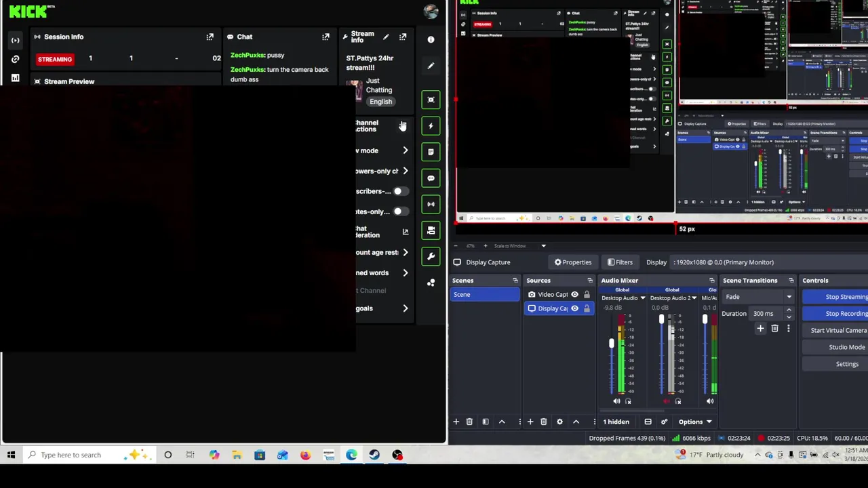Open Microsoft Edge from the taskbar
This screenshot has height=488, width=868.
point(351,455)
